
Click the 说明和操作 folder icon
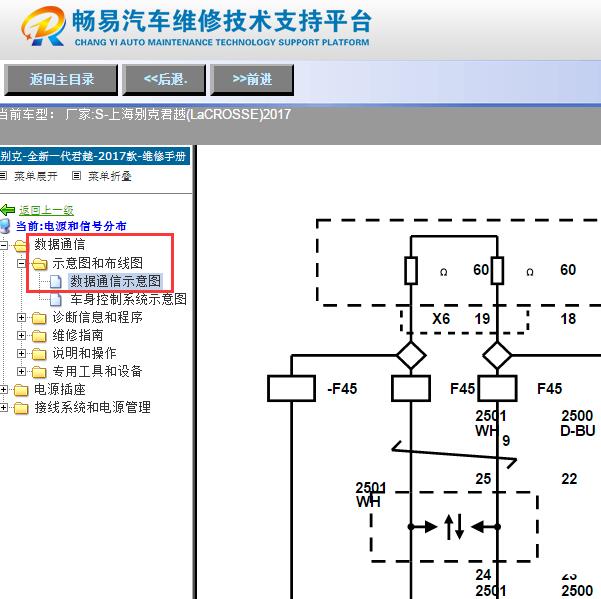point(39,354)
